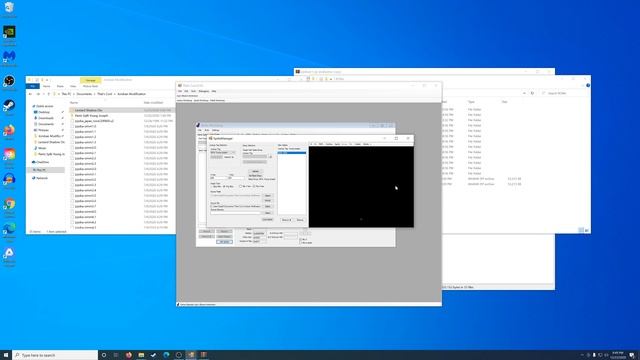The height and width of the screenshot is (360, 640).
Task: Select the Leotard Shadow Dio folder
Action: click(x=122, y=110)
